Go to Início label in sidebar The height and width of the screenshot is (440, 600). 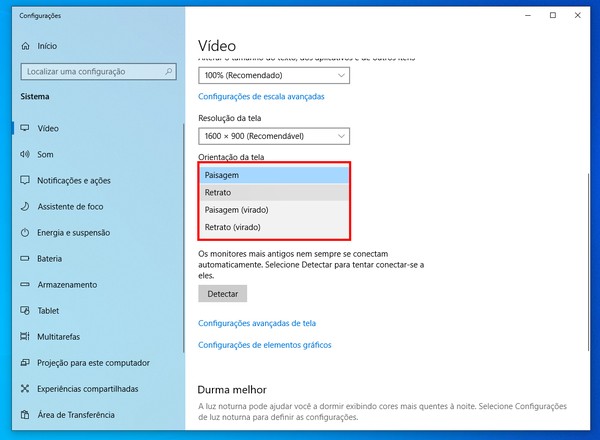tap(47, 46)
